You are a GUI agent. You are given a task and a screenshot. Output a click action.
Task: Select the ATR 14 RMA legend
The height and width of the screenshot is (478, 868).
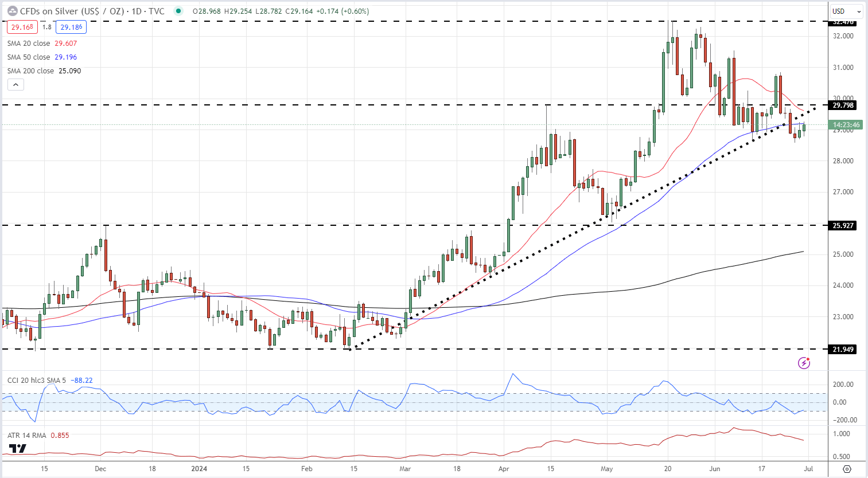pos(27,435)
